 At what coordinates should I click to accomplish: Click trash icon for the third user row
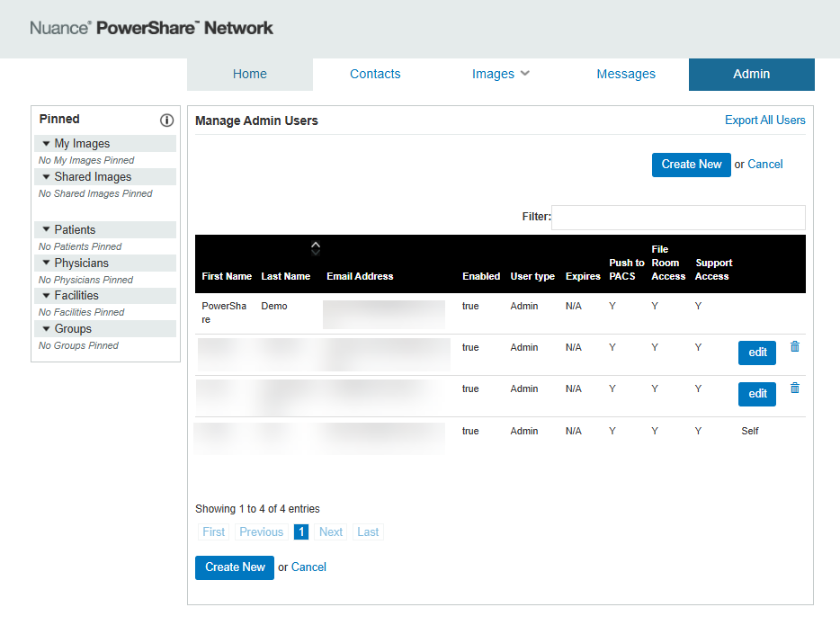(x=795, y=388)
